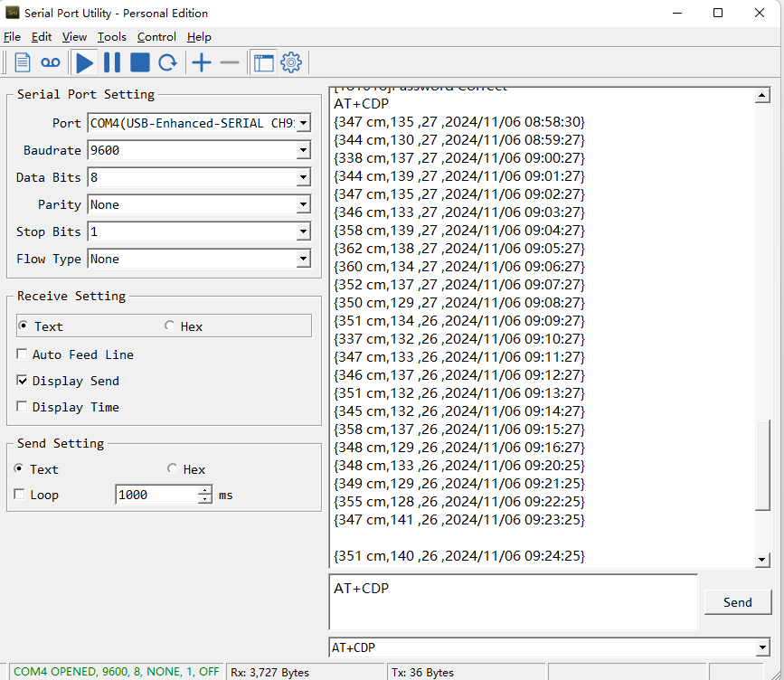Open the Edit menu
The width and height of the screenshot is (784, 680).
pyautogui.click(x=42, y=37)
